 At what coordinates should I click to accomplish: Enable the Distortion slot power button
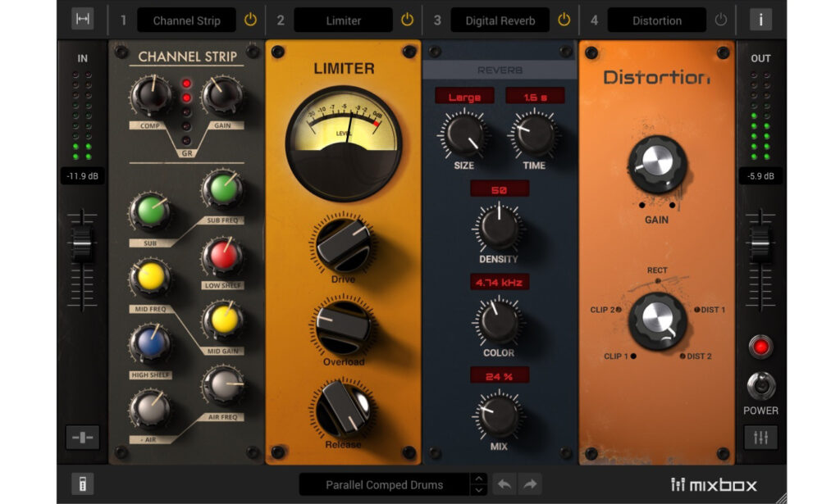720,20
